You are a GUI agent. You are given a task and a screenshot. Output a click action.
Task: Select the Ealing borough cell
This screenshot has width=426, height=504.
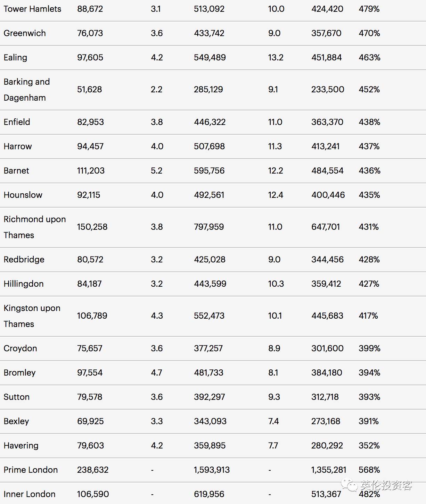point(15,58)
